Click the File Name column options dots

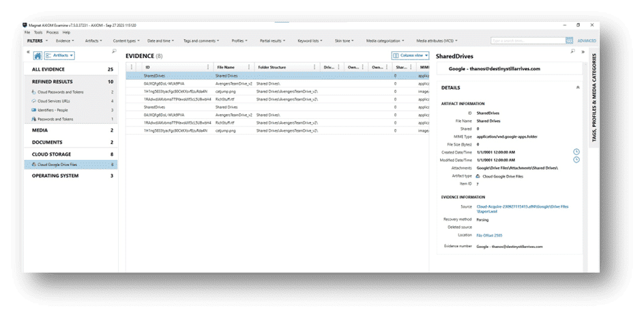coord(249,67)
